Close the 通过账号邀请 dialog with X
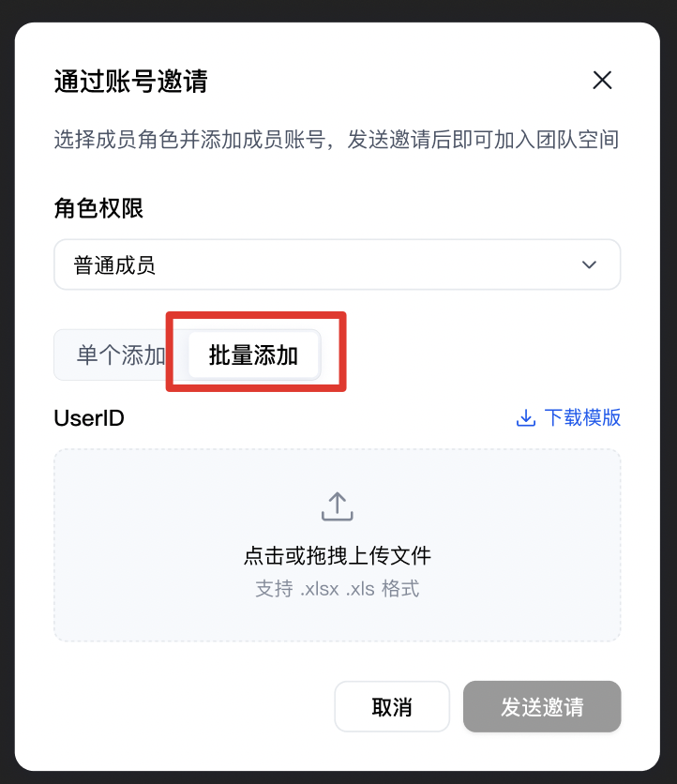This screenshot has height=784, width=677. (x=602, y=80)
